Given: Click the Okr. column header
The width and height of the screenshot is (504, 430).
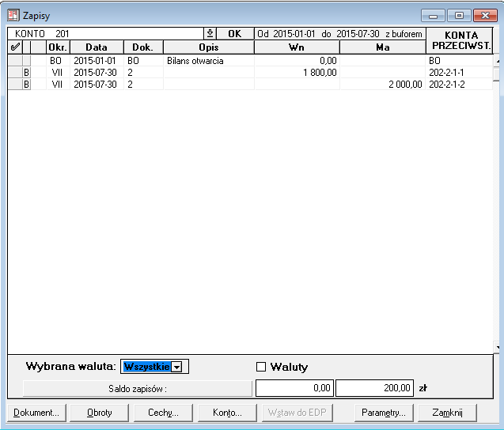Looking at the screenshot, I should (x=58, y=47).
